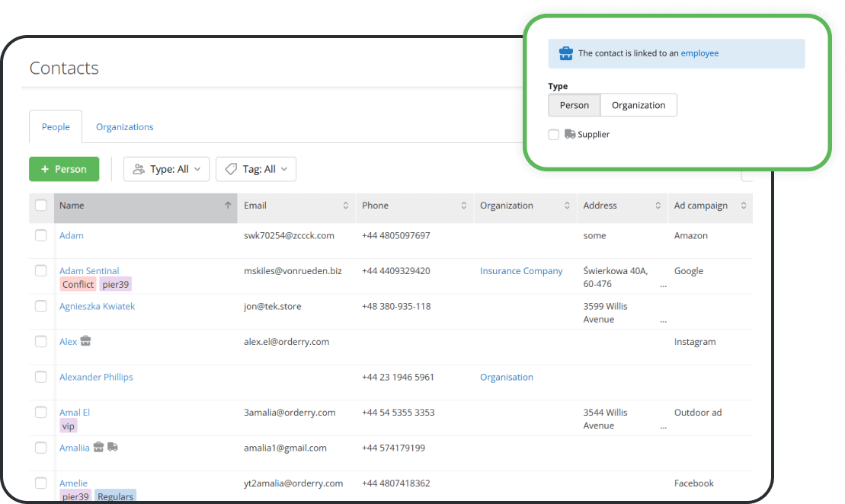Open the Tag: All filter dropdown
Screen dimensions: 845x504
(256, 168)
